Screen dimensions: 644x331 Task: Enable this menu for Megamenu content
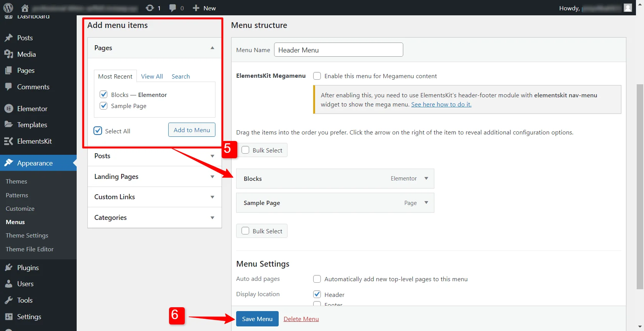(317, 76)
